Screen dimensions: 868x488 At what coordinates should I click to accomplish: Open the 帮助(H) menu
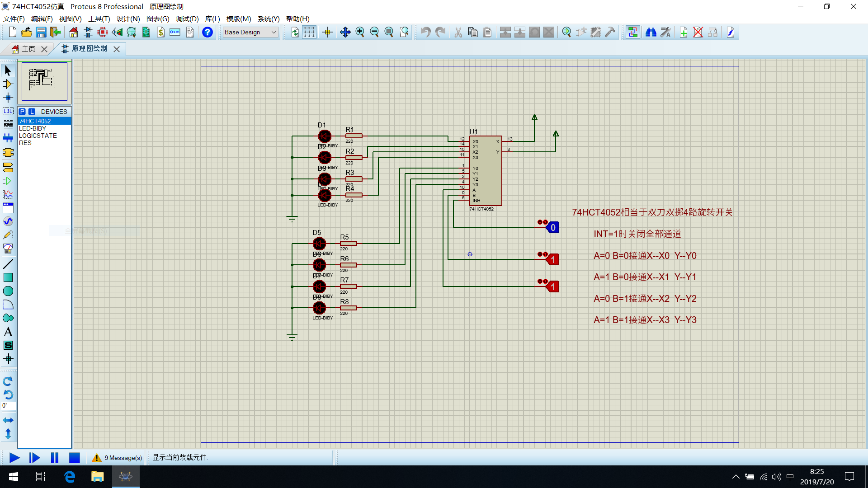297,19
